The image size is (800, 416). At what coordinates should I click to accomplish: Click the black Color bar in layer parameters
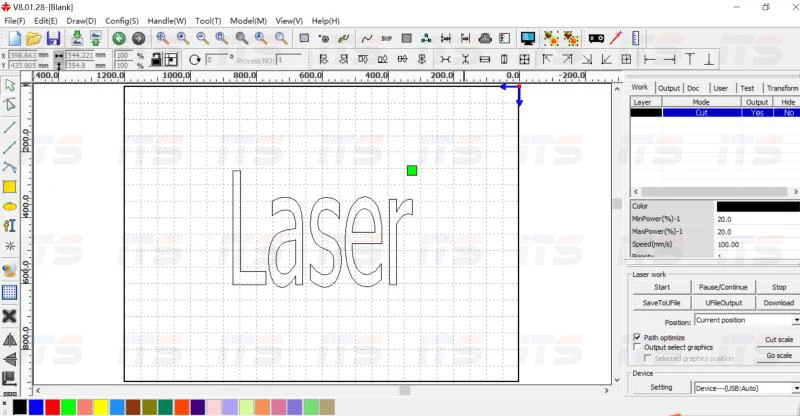[758, 206]
